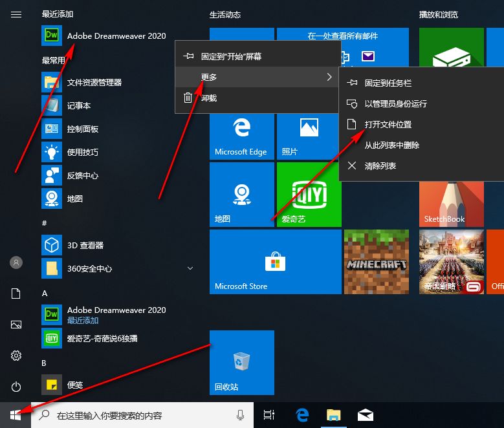The image size is (504, 428).
Task: Launch 3D 查看器
Action: click(x=118, y=245)
